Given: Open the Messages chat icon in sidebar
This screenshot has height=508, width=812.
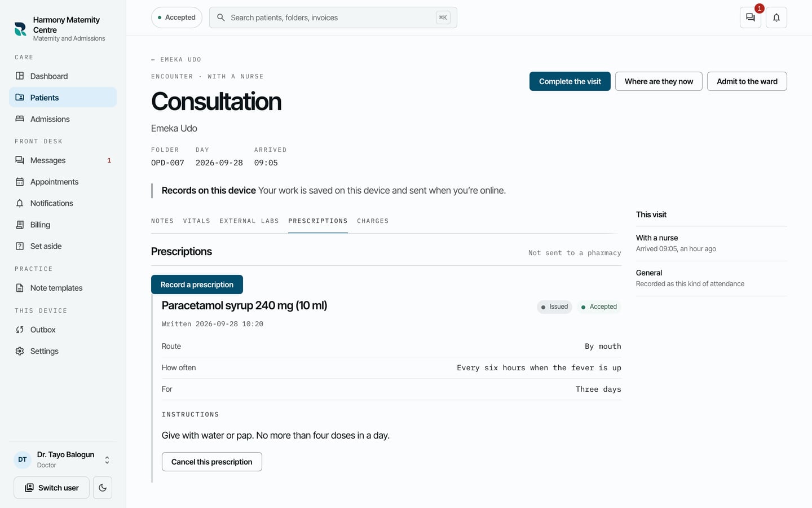Looking at the screenshot, I should click(20, 160).
